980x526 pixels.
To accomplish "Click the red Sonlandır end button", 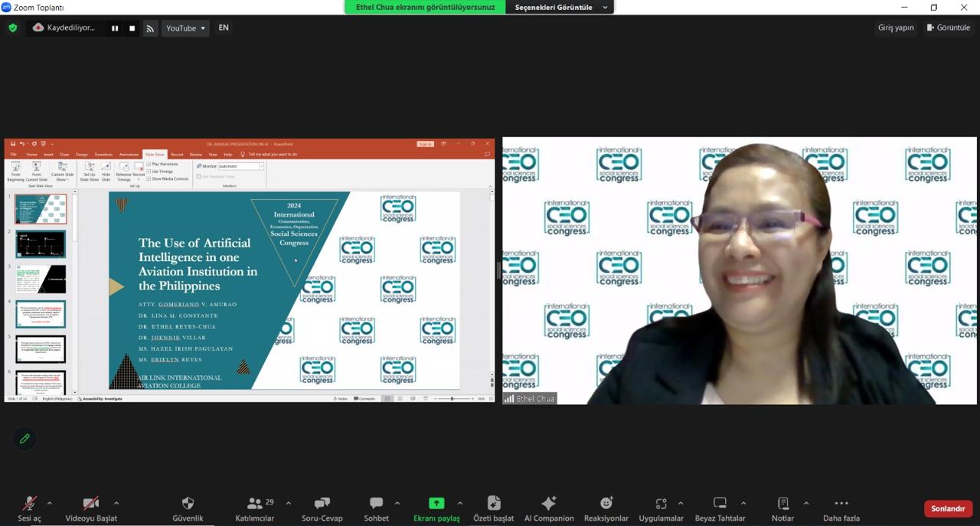I will 948,508.
